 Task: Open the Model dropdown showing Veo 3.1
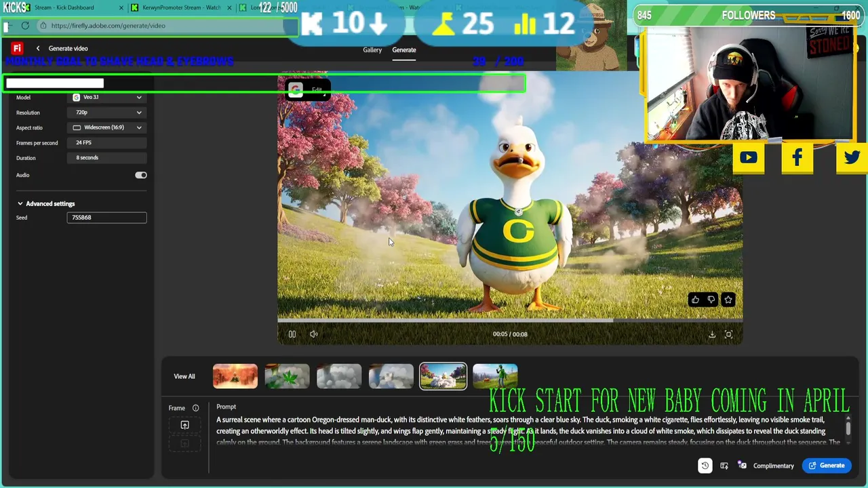click(x=107, y=98)
